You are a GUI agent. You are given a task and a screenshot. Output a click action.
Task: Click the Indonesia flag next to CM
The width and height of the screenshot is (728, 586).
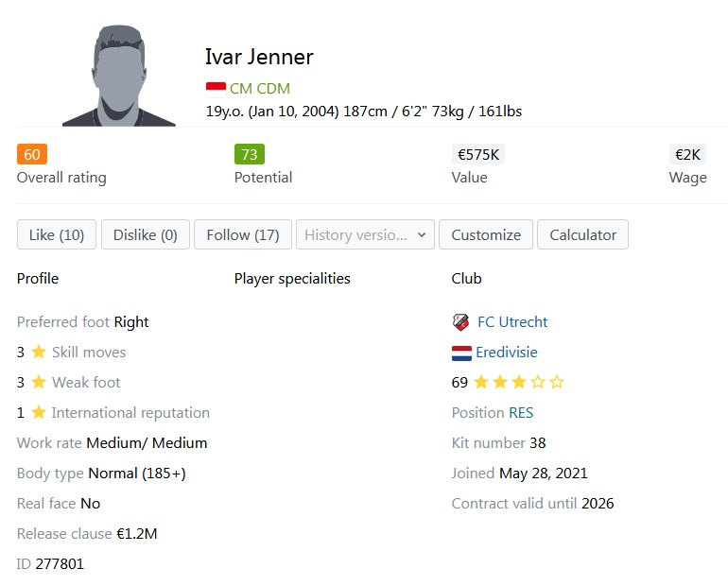click(x=216, y=89)
